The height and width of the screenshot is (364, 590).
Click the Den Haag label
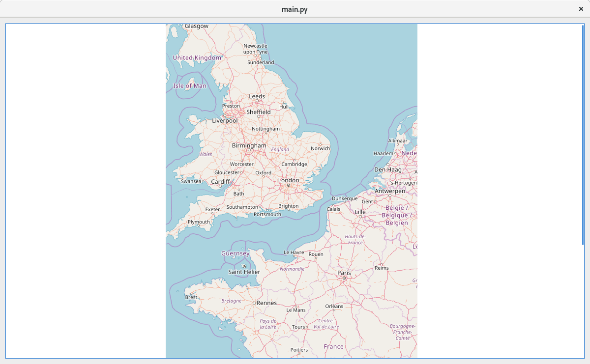pos(388,169)
